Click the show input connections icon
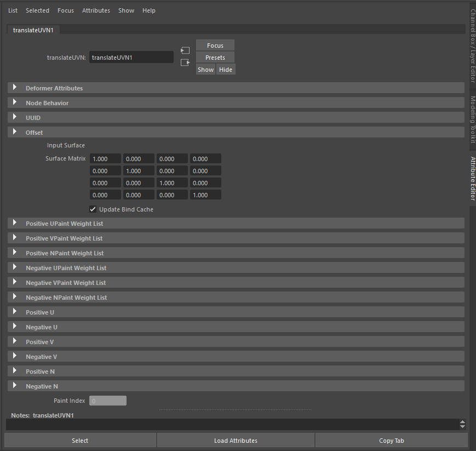This screenshot has height=451, width=476. pyautogui.click(x=185, y=50)
